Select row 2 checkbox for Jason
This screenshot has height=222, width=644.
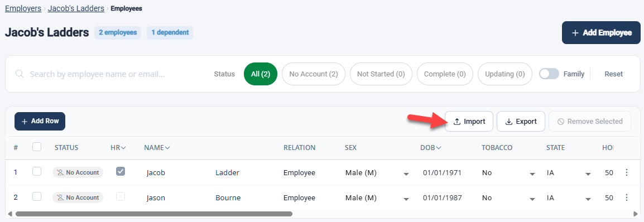(x=37, y=196)
